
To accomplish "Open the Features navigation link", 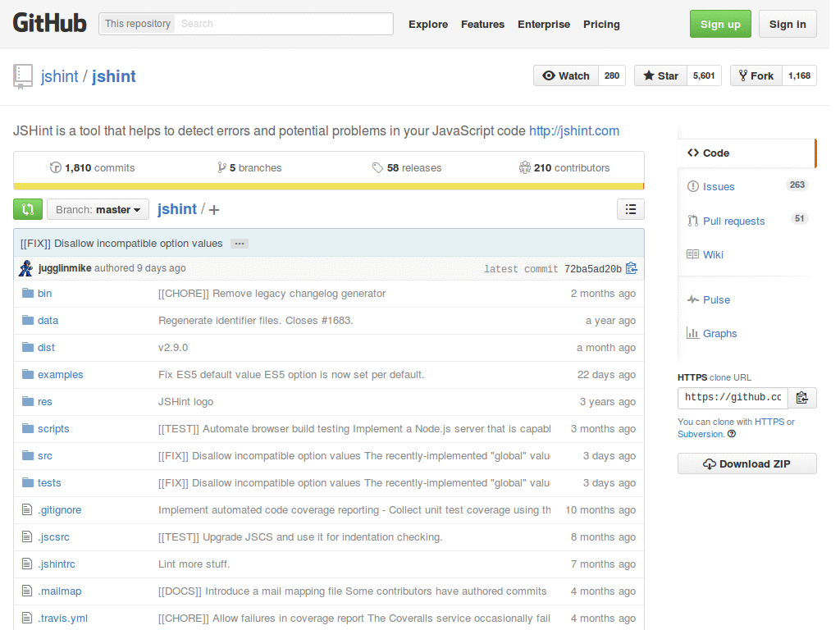I will click(x=482, y=25).
